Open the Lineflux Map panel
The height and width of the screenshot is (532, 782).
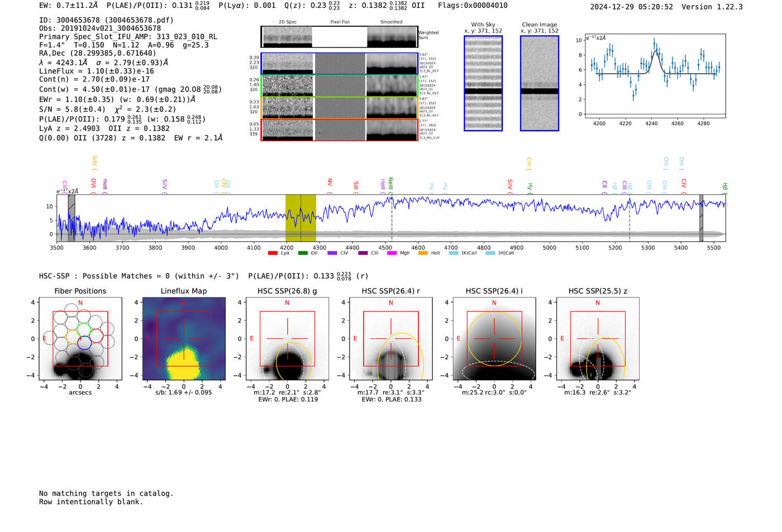coord(184,339)
